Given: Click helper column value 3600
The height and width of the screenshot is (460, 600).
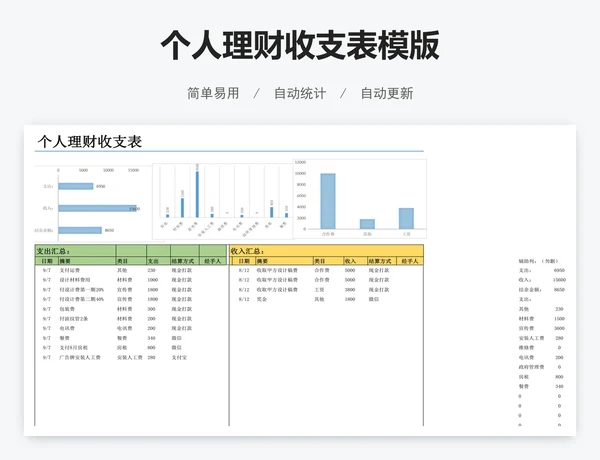Looking at the screenshot, I should pyautogui.click(x=559, y=328).
